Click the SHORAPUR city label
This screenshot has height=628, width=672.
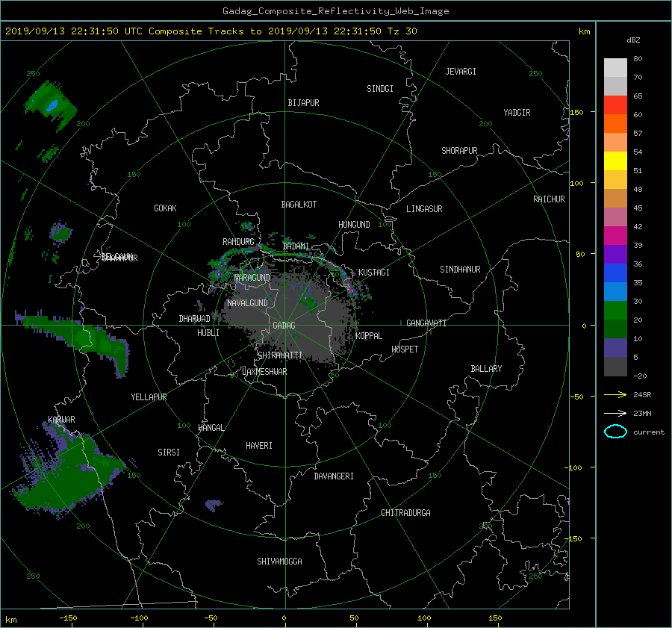[x=459, y=151]
